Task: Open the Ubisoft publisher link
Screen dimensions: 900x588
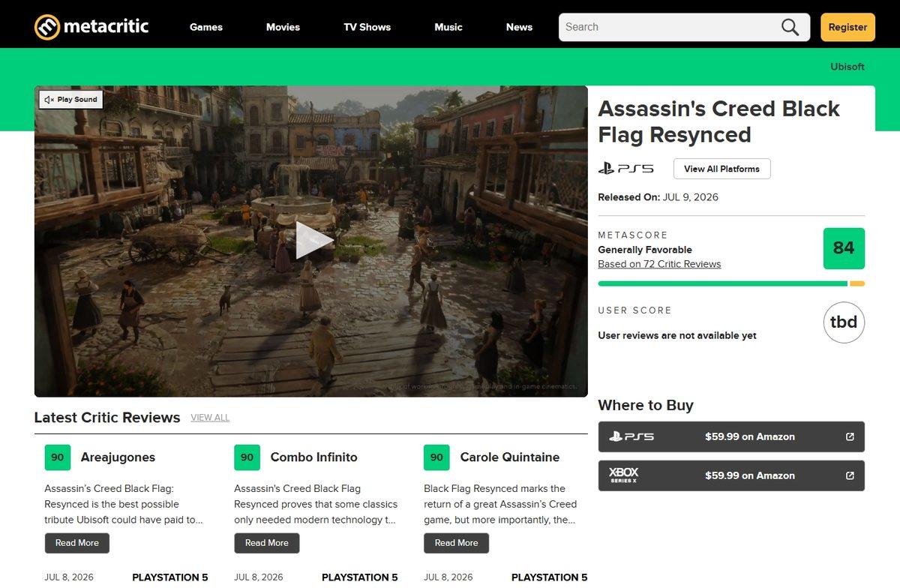Action: pyautogui.click(x=847, y=67)
